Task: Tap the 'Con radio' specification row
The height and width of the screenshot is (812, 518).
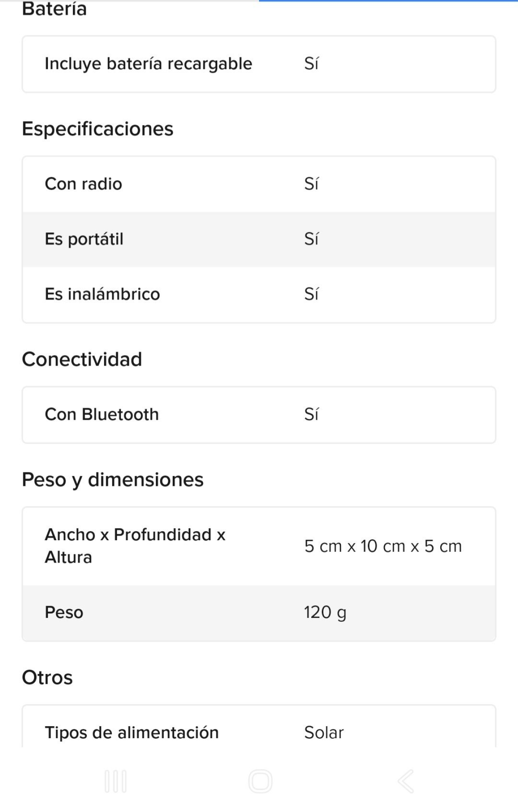Action: [259, 184]
